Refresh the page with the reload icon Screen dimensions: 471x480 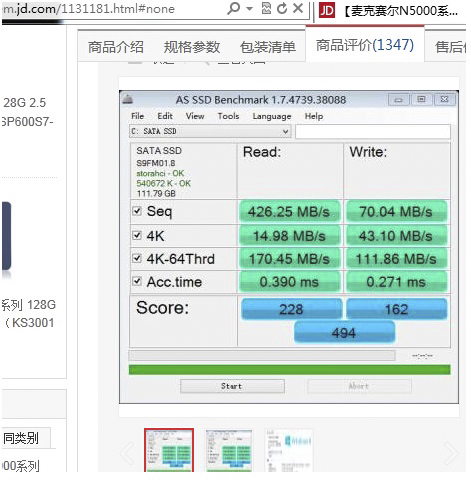coord(282,8)
